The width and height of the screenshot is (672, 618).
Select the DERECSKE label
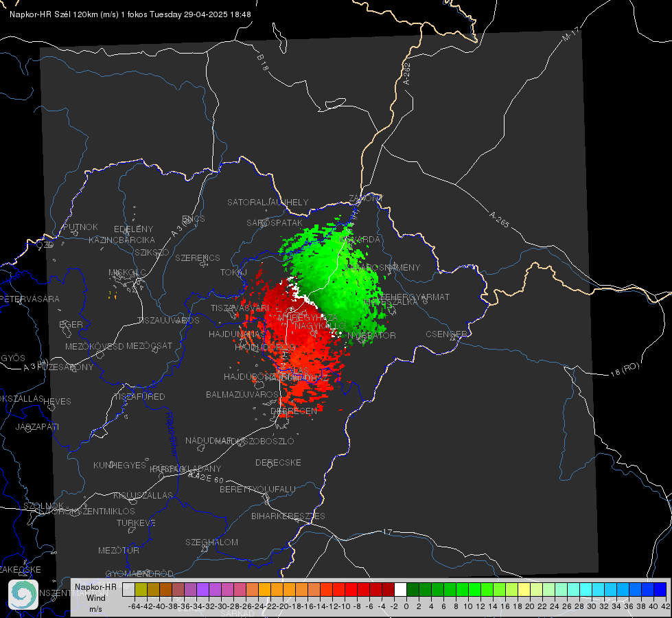coord(278,463)
